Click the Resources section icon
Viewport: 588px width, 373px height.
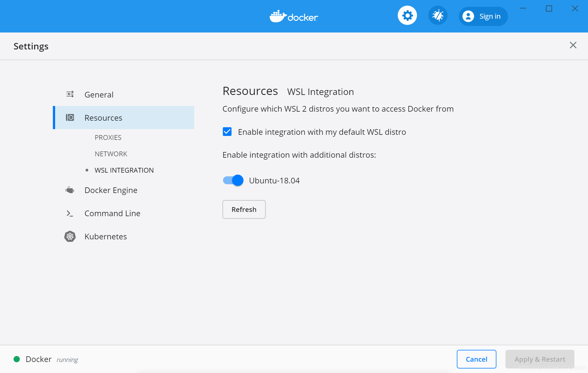click(70, 118)
